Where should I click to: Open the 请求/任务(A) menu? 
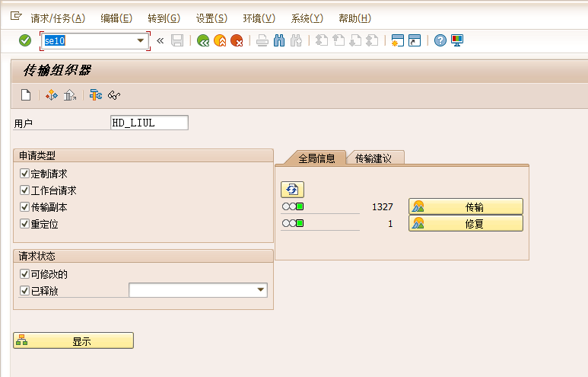tap(58, 18)
